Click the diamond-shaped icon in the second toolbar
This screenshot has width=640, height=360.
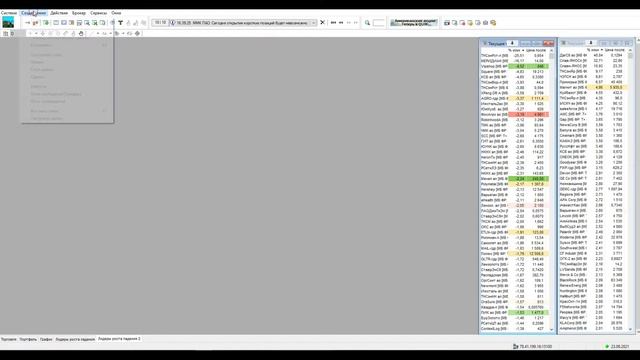[x=137, y=33]
